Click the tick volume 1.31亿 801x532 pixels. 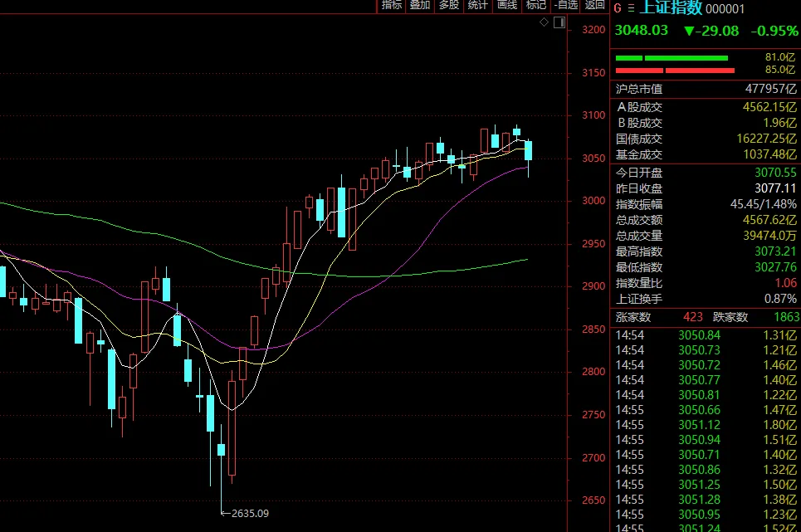point(779,335)
